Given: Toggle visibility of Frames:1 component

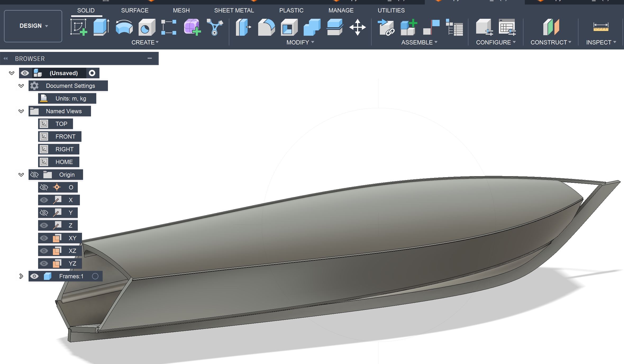Looking at the screenshot, I should (x=34, y=276).
